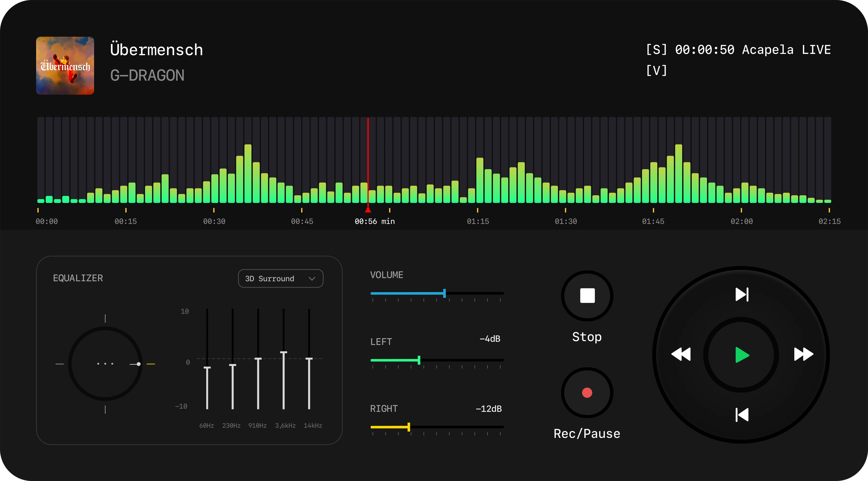The width and height of the screenshot is (868, 481).
Task: Click the [V] marker text
Action: click(x=656, y=70)
